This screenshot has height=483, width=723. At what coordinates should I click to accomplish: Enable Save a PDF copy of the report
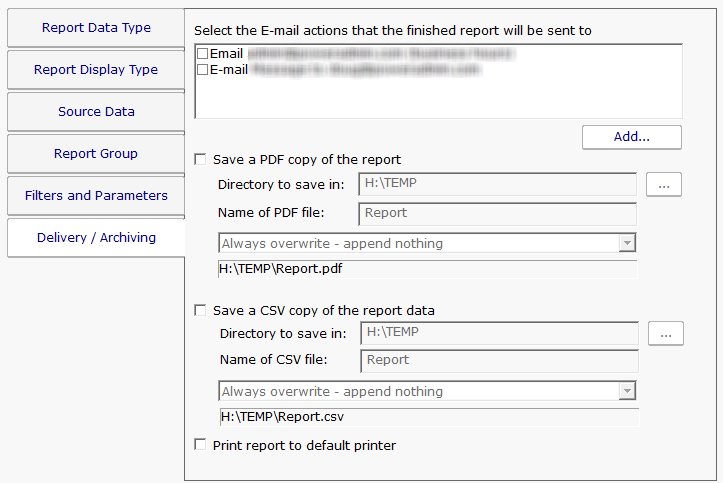pos(201,159)
